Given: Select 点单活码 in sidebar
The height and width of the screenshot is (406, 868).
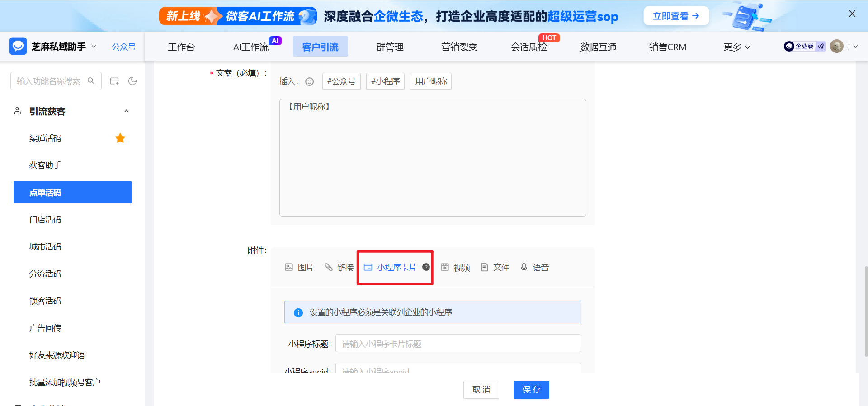Looking at the screenshot, I should 72,192.
